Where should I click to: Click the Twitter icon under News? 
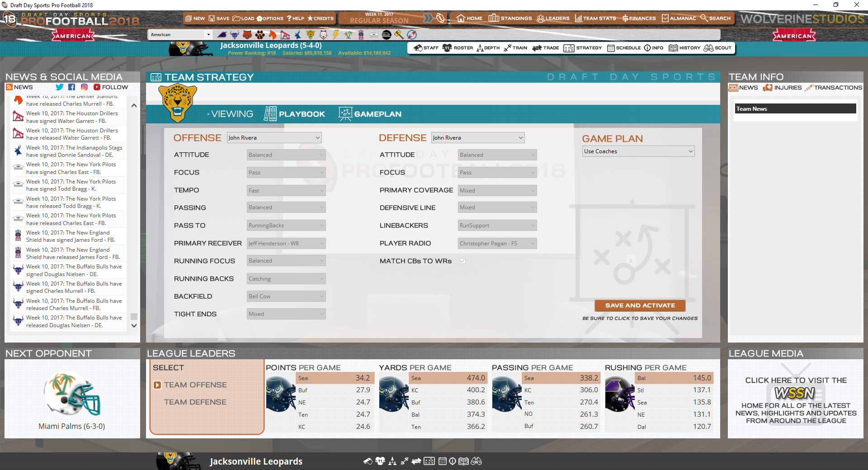(x=59, y=87)
